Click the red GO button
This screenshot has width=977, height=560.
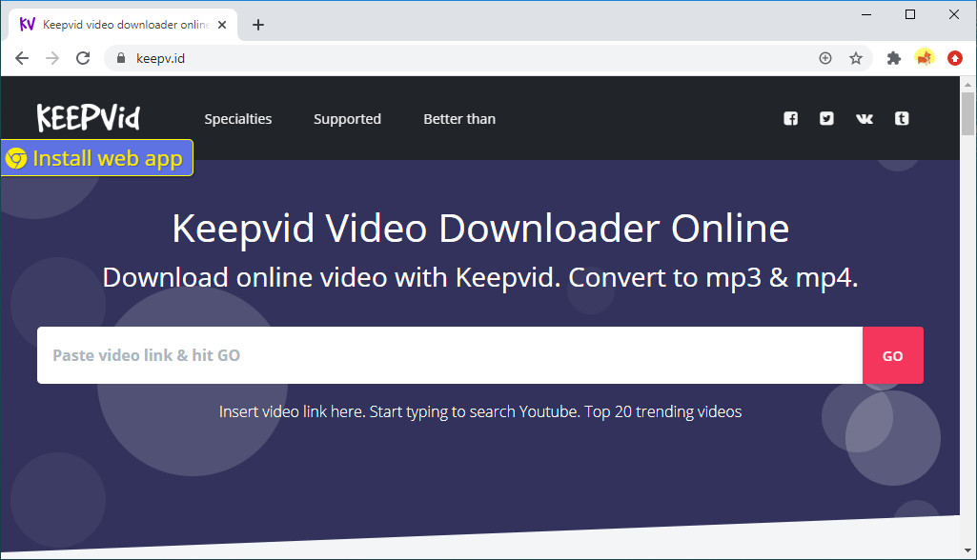(x=893, y=355)
